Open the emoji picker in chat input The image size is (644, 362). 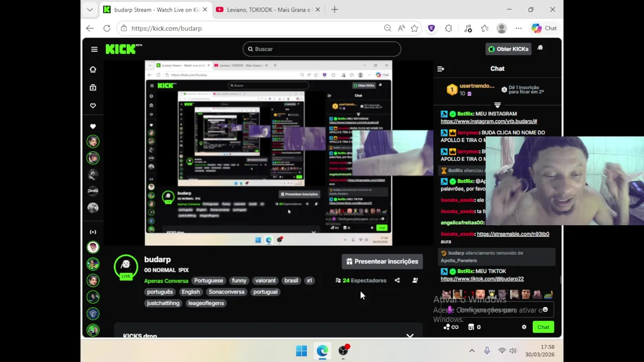tap(545, 310)
